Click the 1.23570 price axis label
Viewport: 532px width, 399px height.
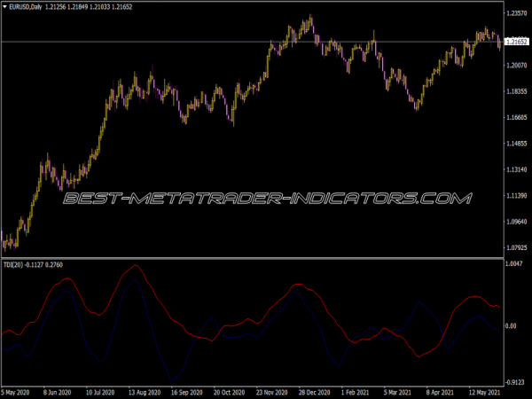(517, 13)
